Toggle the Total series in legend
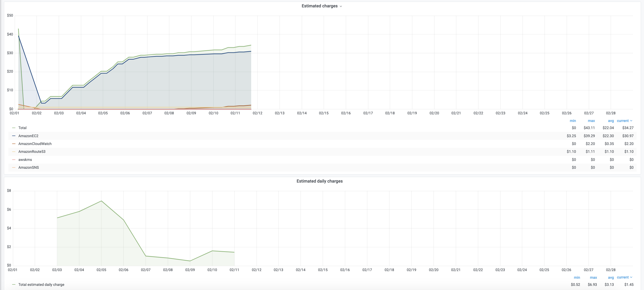644x290 pixels. pos(22,128)
